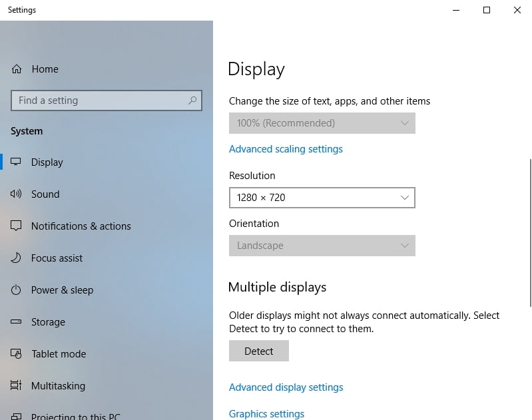
Task: Click the Tablet mode icon
Action: click(x=16, y=354)
